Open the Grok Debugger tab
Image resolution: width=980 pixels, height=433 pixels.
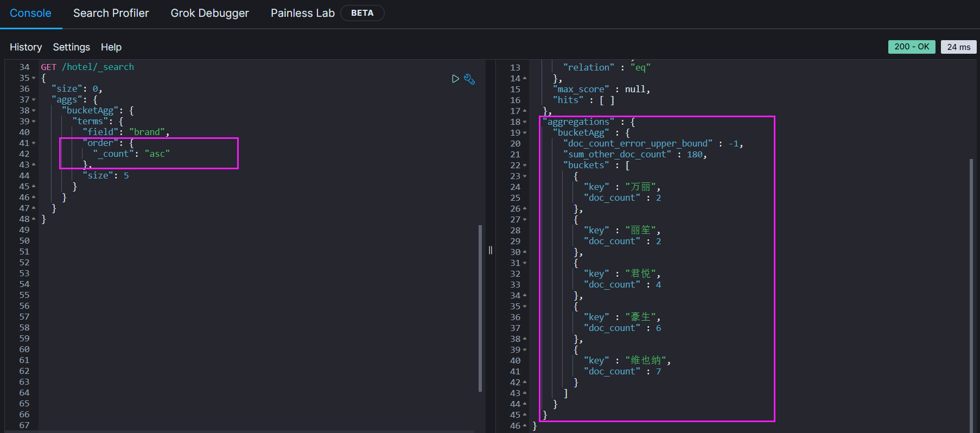coord(209,13)
